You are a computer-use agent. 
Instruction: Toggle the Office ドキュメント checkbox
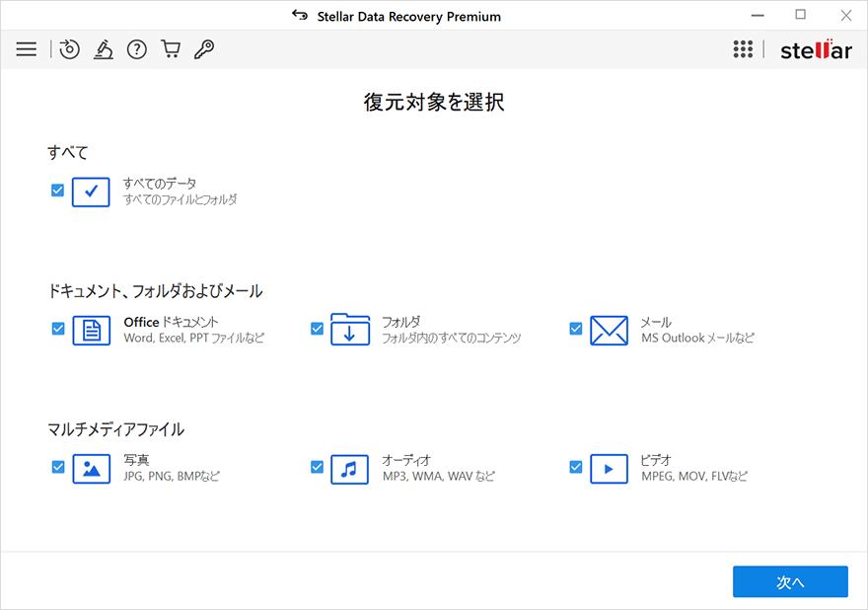tap(57, 329)
